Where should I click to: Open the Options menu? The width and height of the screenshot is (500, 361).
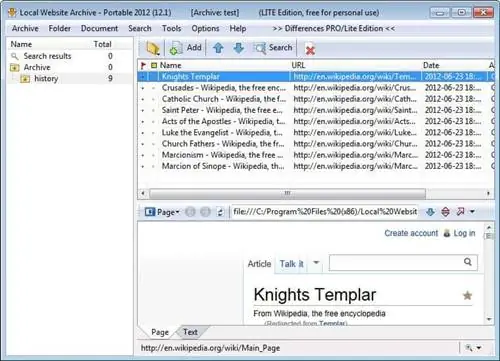click(205, 28)
